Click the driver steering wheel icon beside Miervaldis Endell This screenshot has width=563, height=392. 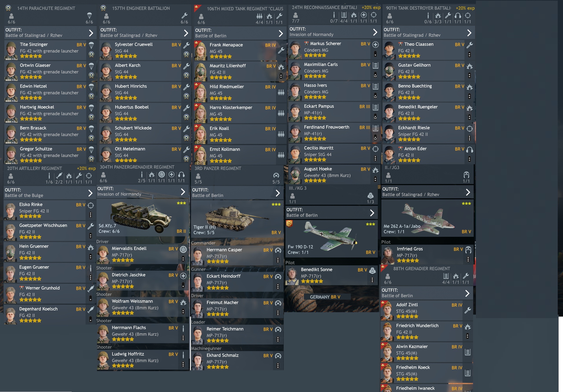pos(183,249)
